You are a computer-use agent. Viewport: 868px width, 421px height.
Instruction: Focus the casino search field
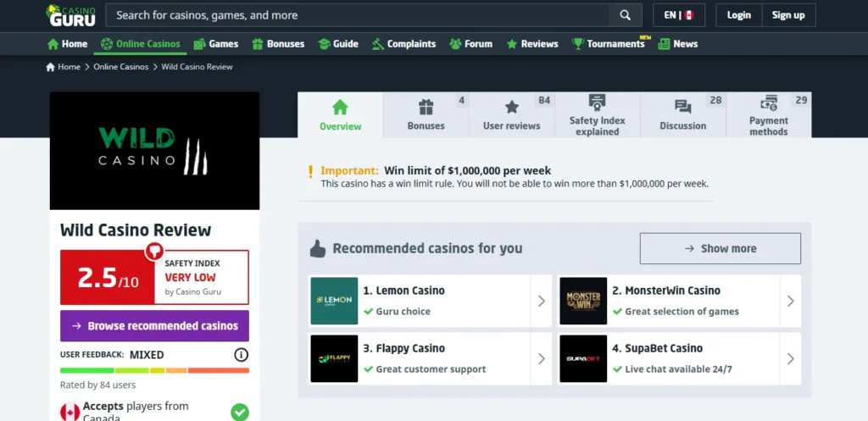pos(358,15)
